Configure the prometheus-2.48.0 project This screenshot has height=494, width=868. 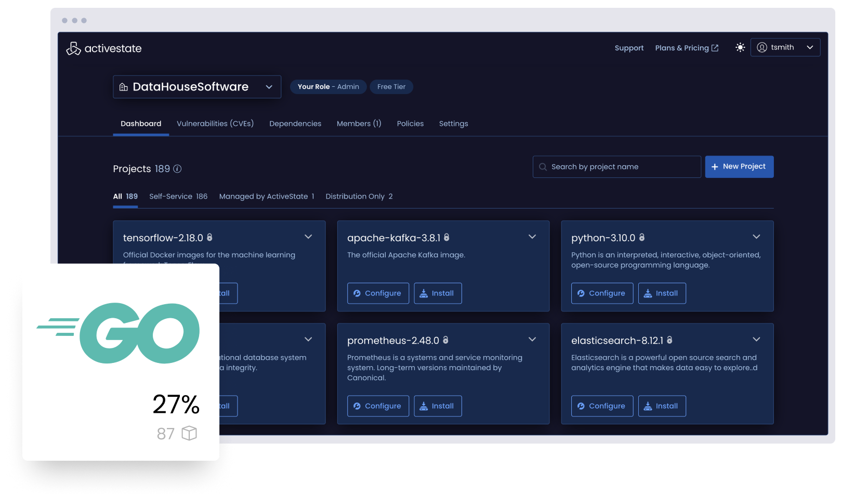(x=378, y=406)
